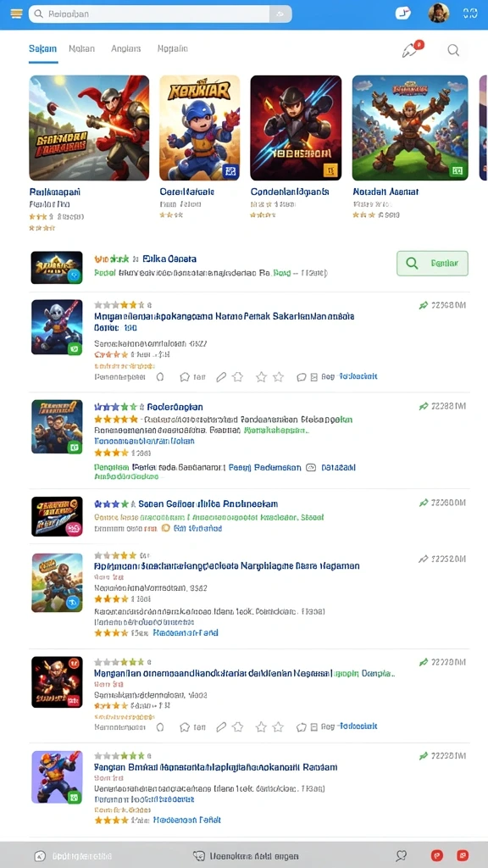Open the Redeemar Farid link in the last list item
This screenshot has height=868, width=488.
(x=186, y=820)
